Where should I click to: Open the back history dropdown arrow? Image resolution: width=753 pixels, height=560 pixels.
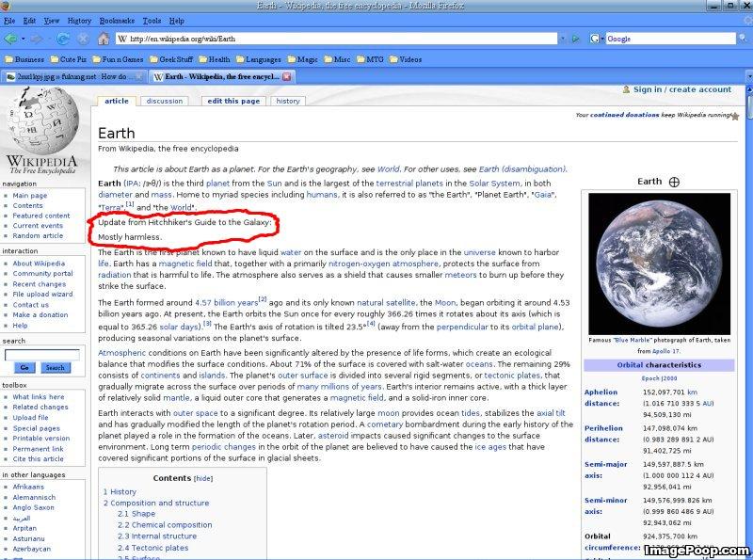coord(23,39)
